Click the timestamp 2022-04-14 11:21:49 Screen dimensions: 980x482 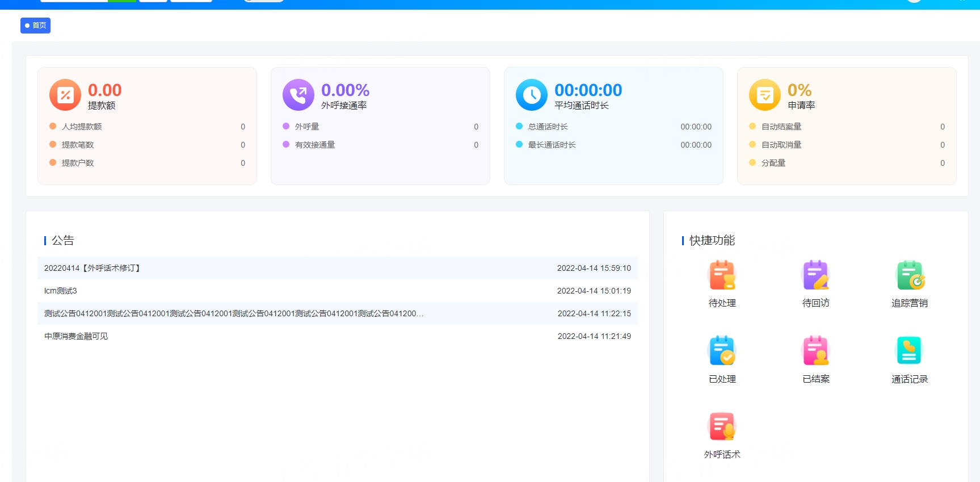point(594,336)
